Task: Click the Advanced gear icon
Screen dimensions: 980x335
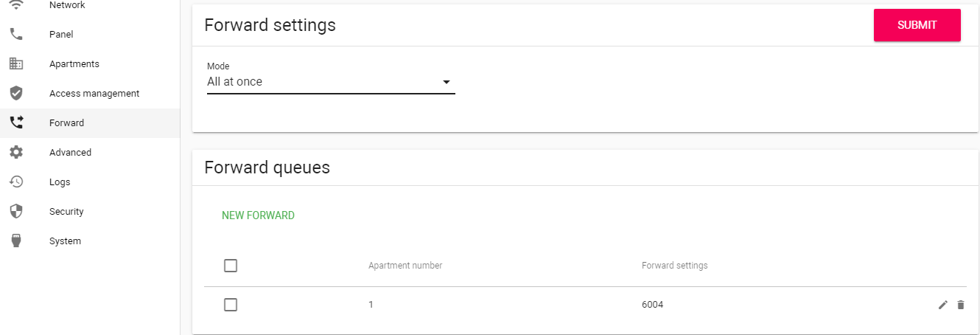Action: click(x=16, y=152)
